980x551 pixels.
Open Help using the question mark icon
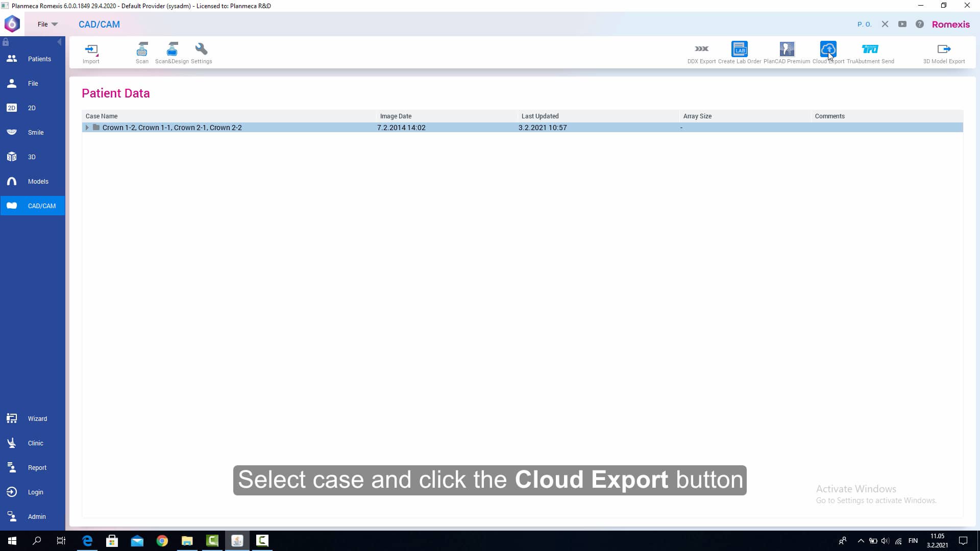(919, 24)
